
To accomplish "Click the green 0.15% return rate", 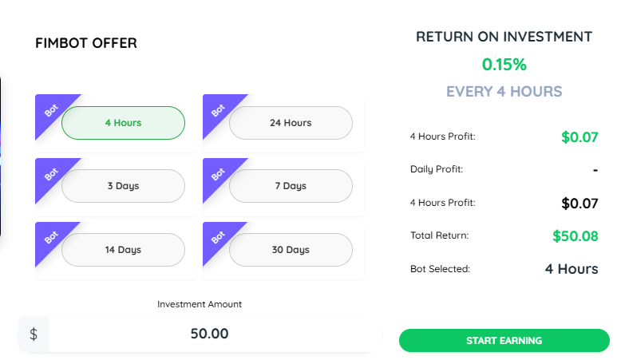I will click(504, 65).
